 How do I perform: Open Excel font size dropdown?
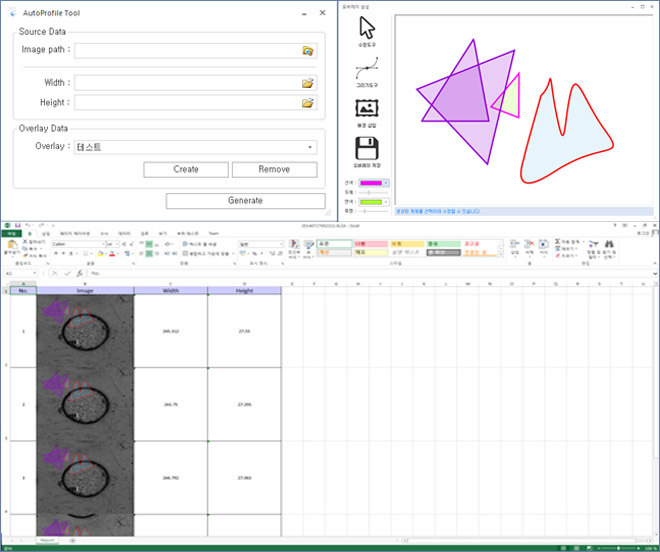point(117,244)
